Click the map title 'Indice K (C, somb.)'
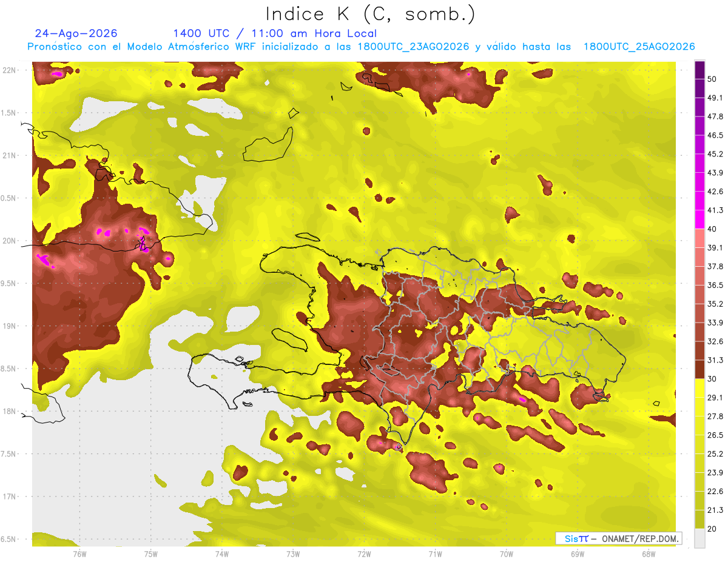 371,14
